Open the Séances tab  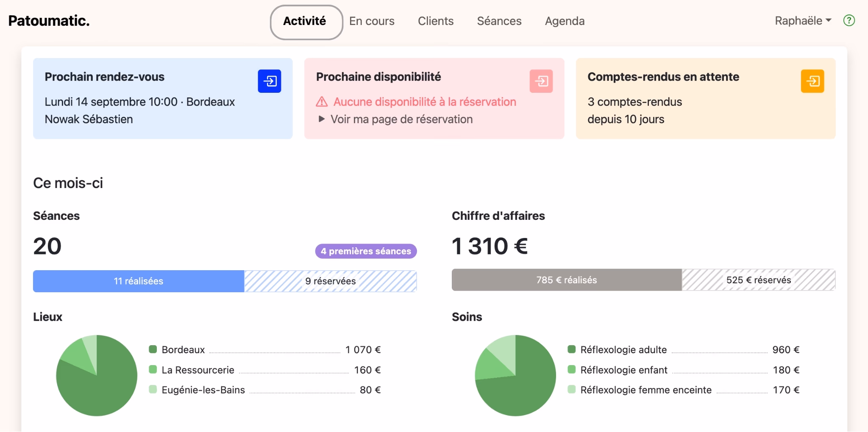(499, 21)
